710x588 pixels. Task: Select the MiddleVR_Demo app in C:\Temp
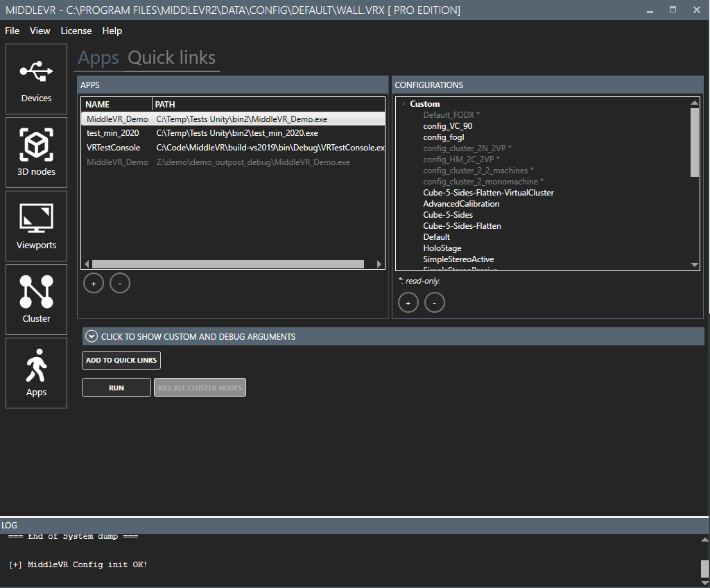click(x=233, y=119)
